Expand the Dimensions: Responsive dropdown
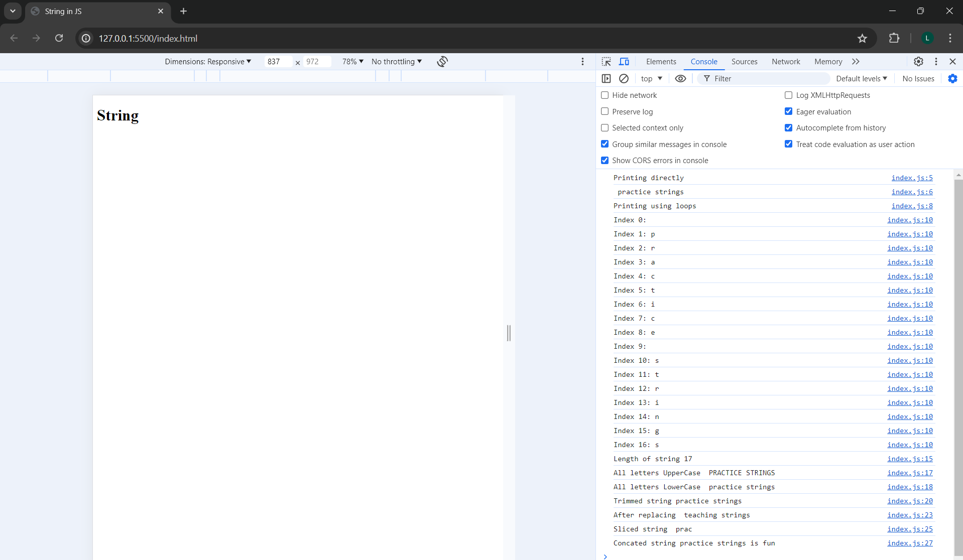 pyautogui.click(x=207, y=61)
